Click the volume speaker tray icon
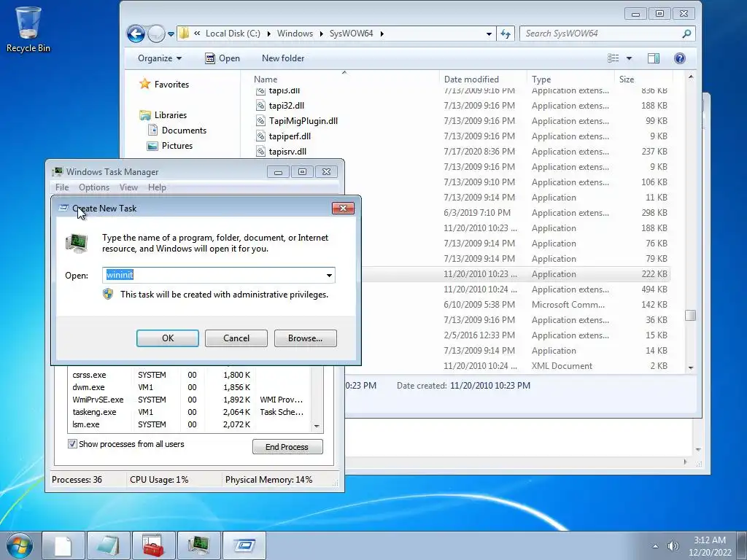The image size is (747, 560). [x=673, y=546]
